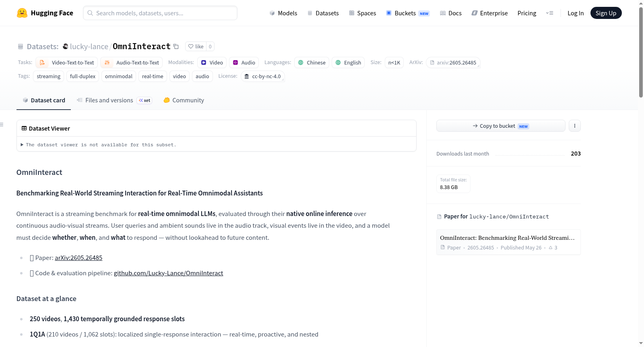The width and height of the screenshot is (644, 347).
Task: Expand the dataset viewer unavailable message
Action: (99, 145)
